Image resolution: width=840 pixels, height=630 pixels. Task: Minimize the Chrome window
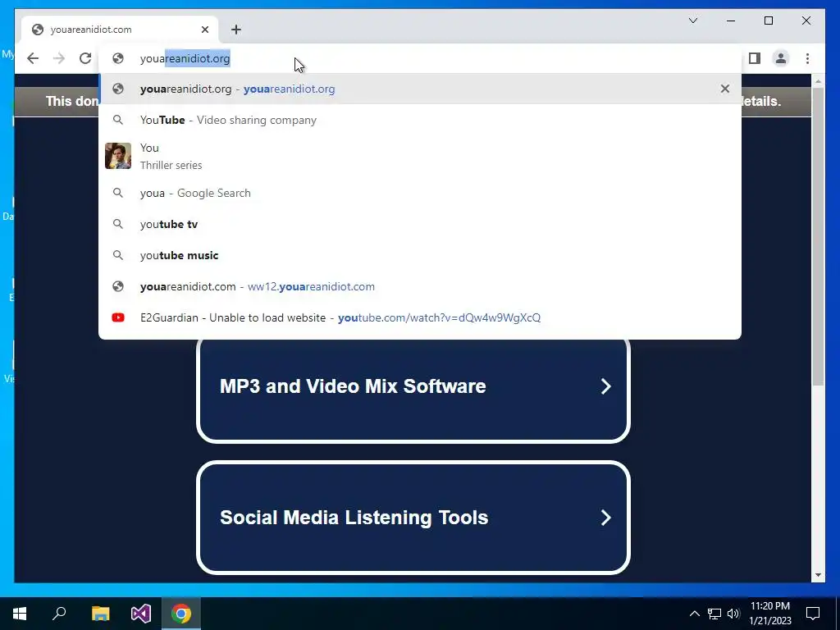pos(731,21)
